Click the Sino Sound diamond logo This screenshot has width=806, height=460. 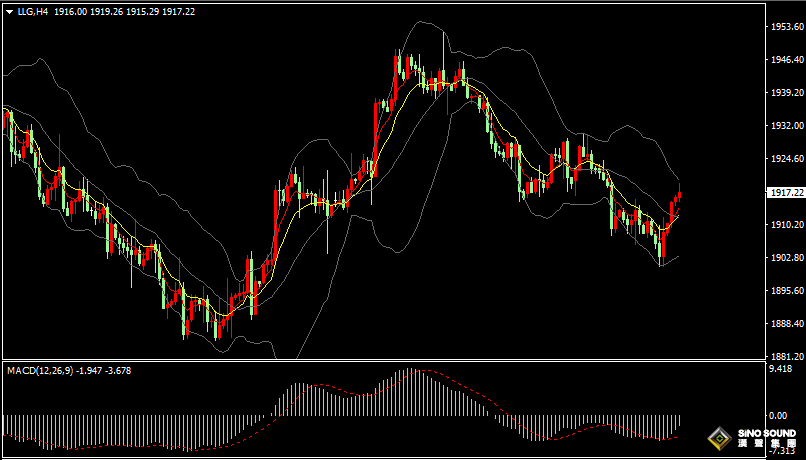point(718,439)
